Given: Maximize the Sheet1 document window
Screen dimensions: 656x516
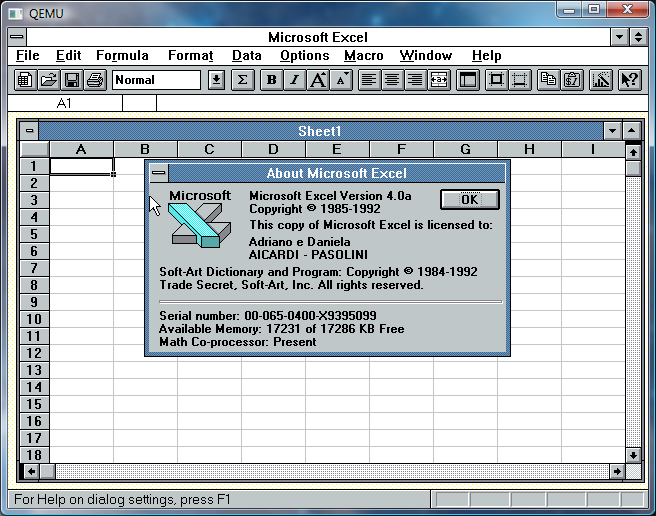Looking at the screenshot, I should (631, 131).
